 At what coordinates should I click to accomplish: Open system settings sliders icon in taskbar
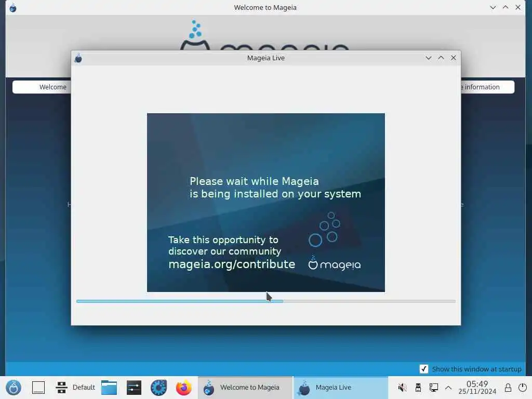click(134, 388)
